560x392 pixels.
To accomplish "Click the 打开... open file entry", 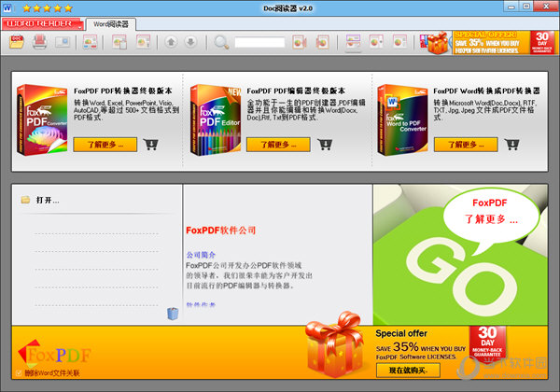I will tap(48, 201).
